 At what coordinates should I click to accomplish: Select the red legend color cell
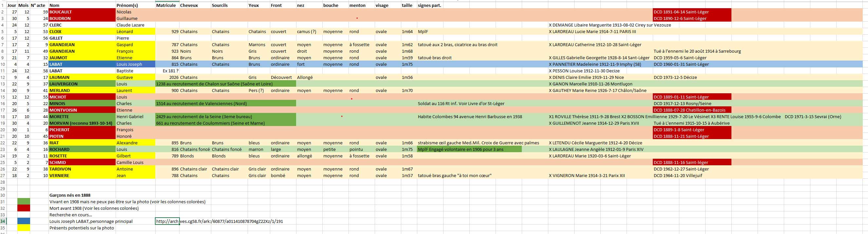click(24, 208)
